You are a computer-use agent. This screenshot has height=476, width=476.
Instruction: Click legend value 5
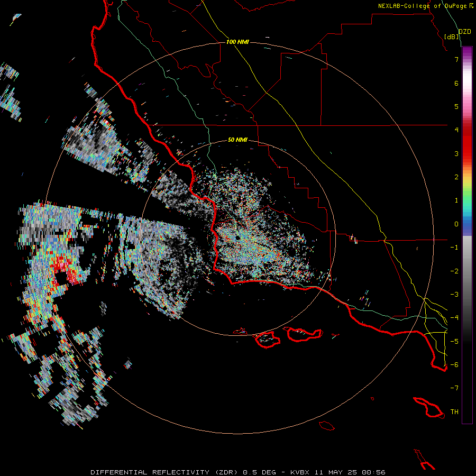click(456, 106)
